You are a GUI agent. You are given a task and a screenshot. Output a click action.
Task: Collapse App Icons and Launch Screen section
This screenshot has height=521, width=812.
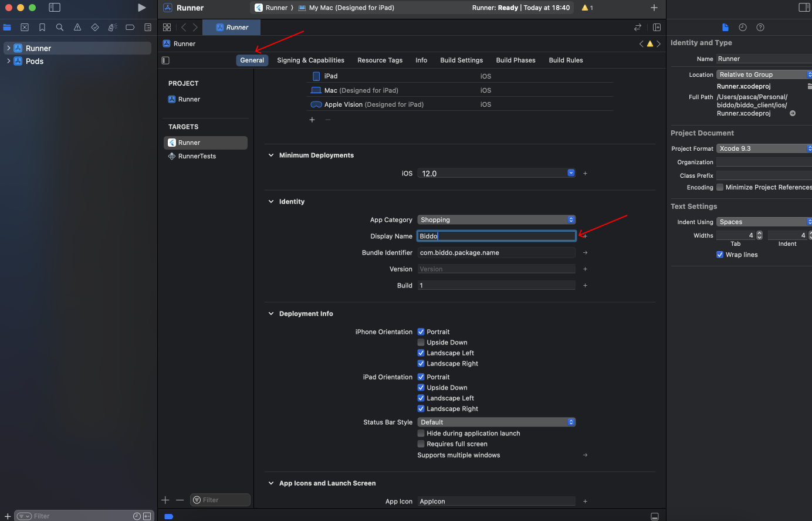point(271,483)
